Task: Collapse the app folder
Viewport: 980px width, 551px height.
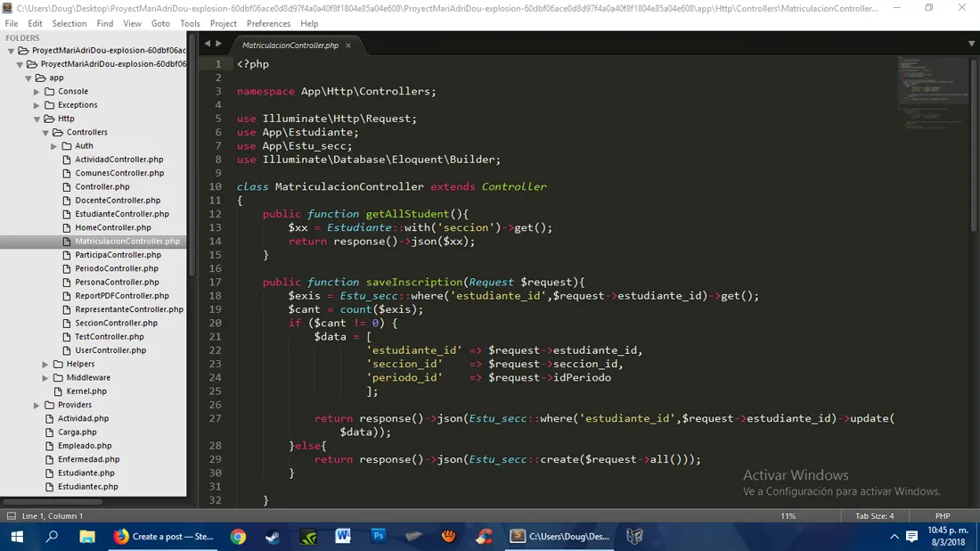Action: coord(29,78)
